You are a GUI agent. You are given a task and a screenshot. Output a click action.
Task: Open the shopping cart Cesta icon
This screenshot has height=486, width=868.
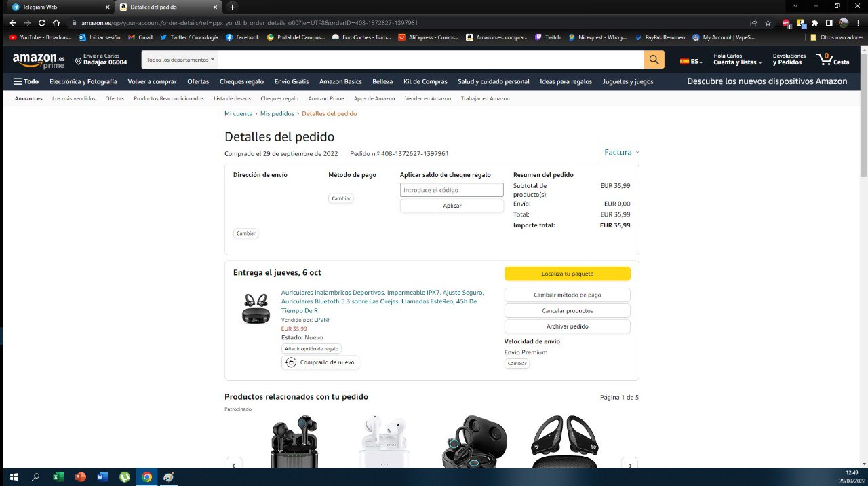point(832,60)
